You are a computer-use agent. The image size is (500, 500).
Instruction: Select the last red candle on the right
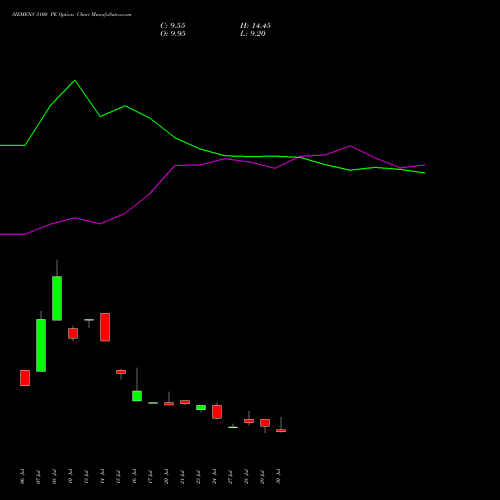click(x=281, y=431)
